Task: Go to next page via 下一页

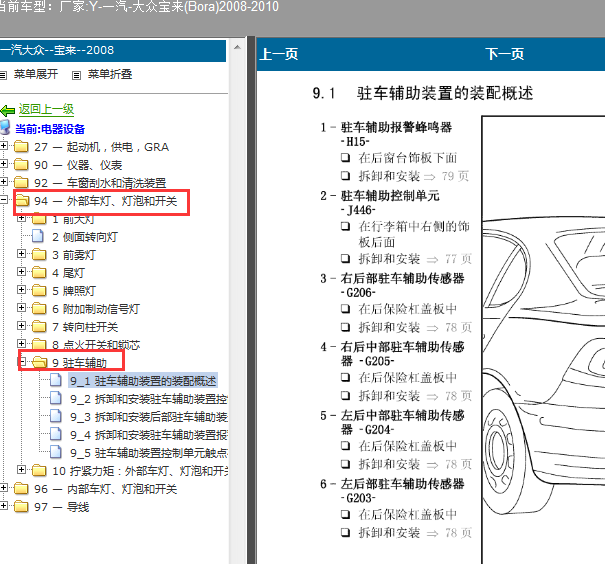Action: 504,54
